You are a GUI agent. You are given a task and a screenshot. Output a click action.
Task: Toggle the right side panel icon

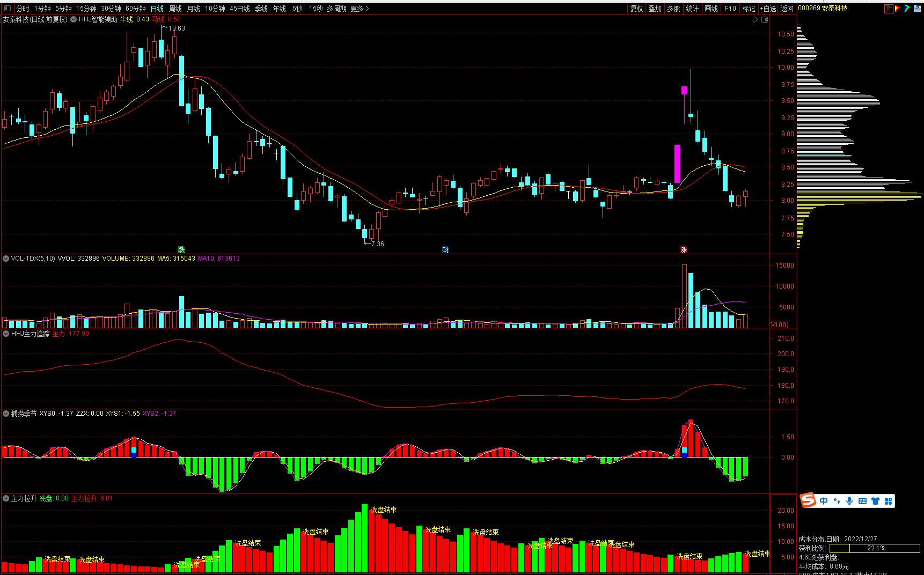[x=765, y=19]
